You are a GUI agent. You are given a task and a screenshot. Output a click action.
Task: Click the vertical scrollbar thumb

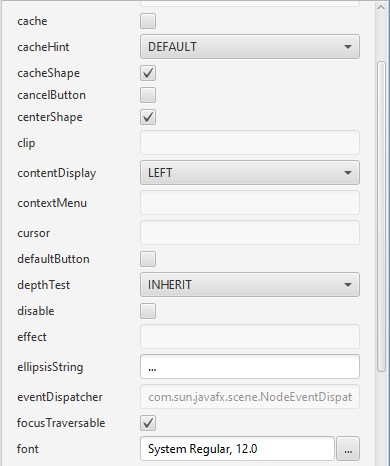click(x=381, y=217)
